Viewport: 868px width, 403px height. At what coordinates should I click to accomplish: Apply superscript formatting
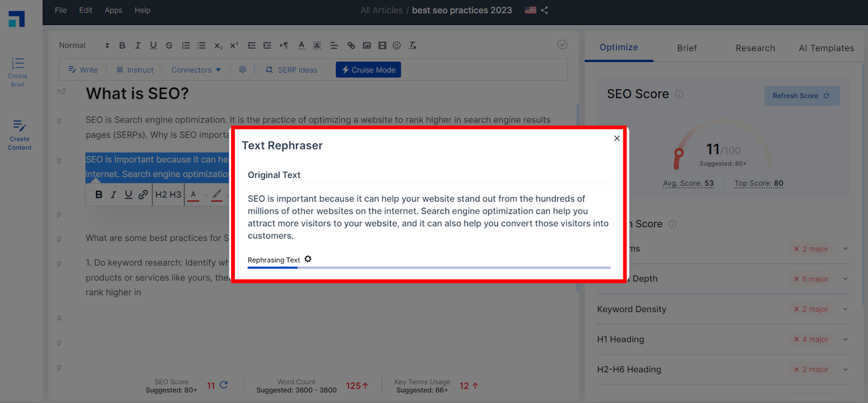click(234, 46)
